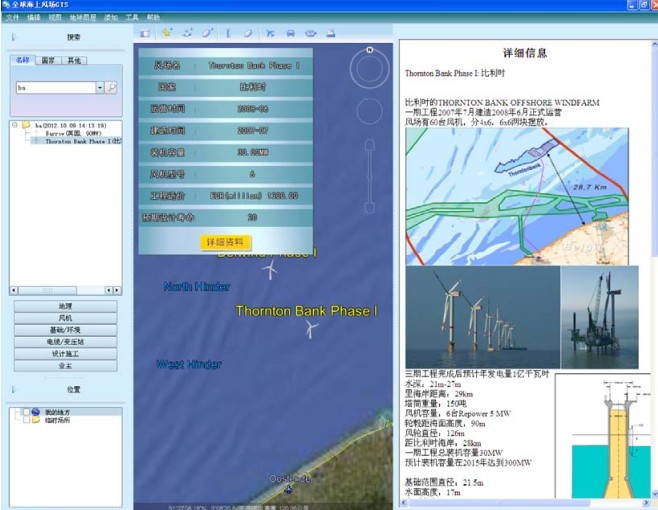Click the ruler measure toolbar icon
The height and width of the screenshot is (510, 658).
pos(228,33)
